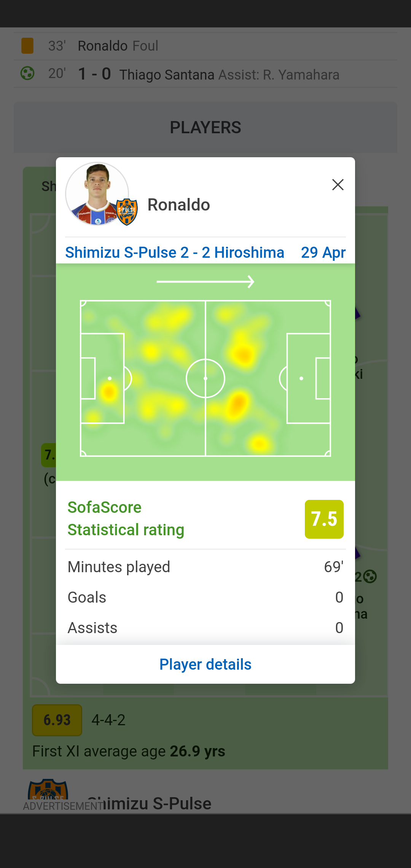Tap the Goals stat row
The height and width of the screenshot is (868, 411).
point(205,597)
